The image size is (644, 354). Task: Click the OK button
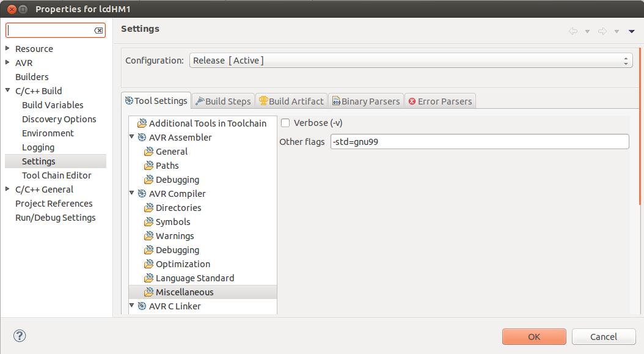pyautogui.click(x=534, y=337)
